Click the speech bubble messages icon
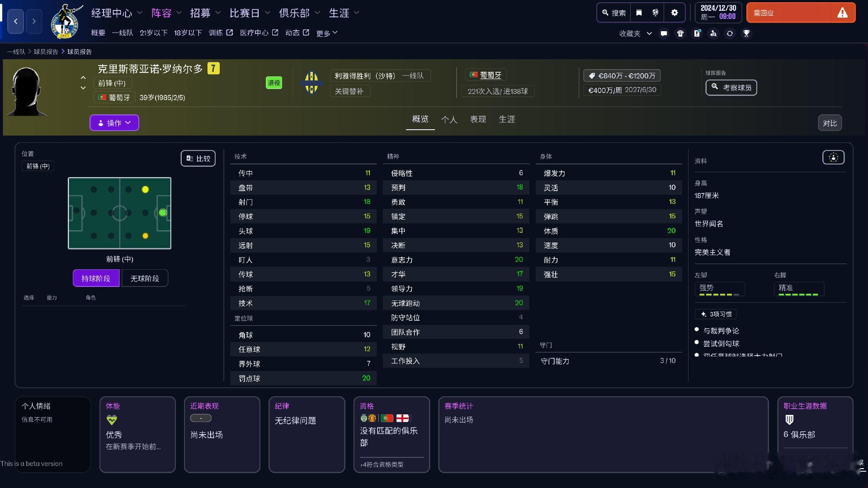Image resolution: width=868 pixels, height=488 pixels. click(664, 33)
